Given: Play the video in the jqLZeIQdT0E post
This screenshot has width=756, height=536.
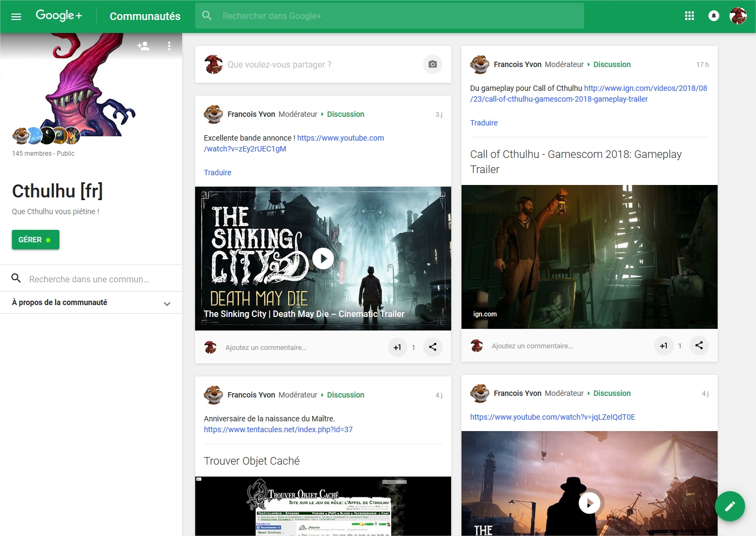Looking at the screenshot, I should (590, 504).
